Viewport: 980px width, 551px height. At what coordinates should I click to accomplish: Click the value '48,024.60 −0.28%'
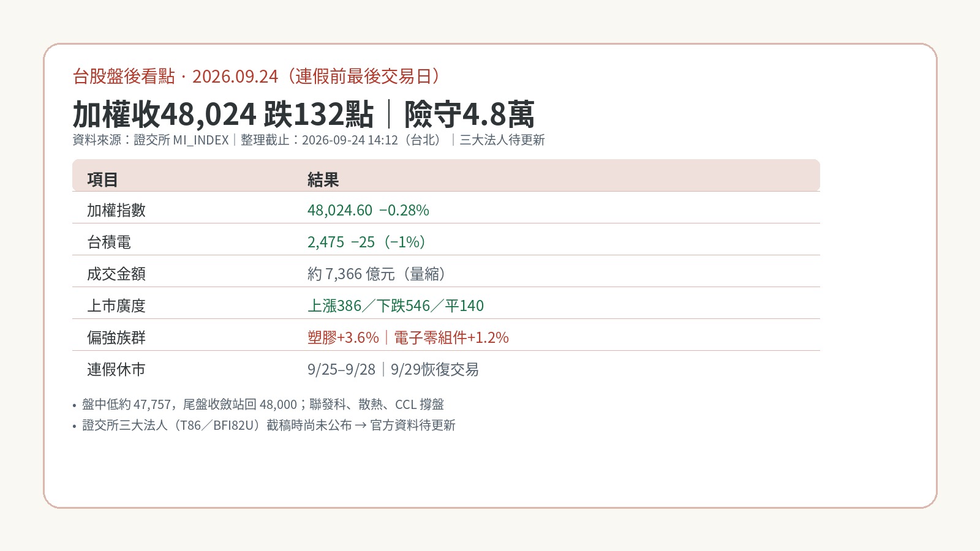tap(368, 210)
